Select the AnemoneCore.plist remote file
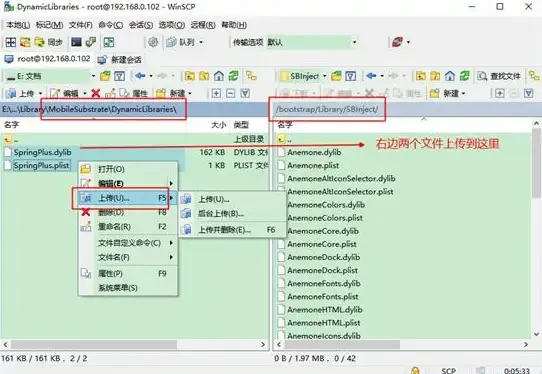The height and width of the screenshot is (374, 542). pyautogui.click(x=322, y=244)
